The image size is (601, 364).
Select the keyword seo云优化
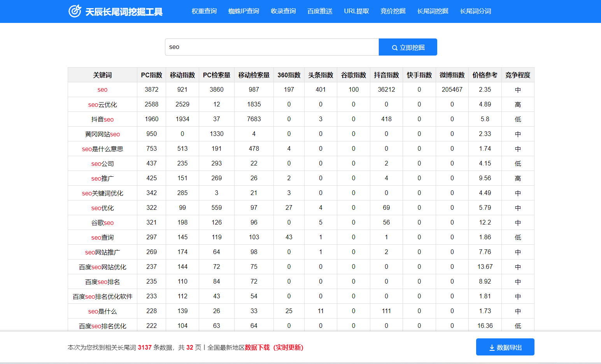point(102,104)
